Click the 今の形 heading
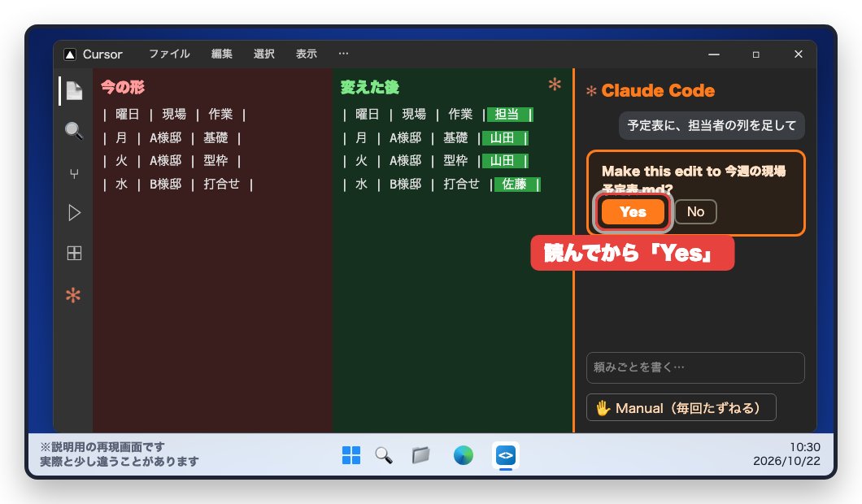Image resolution: width=862 pixels, height=504 pixels. (x=123, y=87)
